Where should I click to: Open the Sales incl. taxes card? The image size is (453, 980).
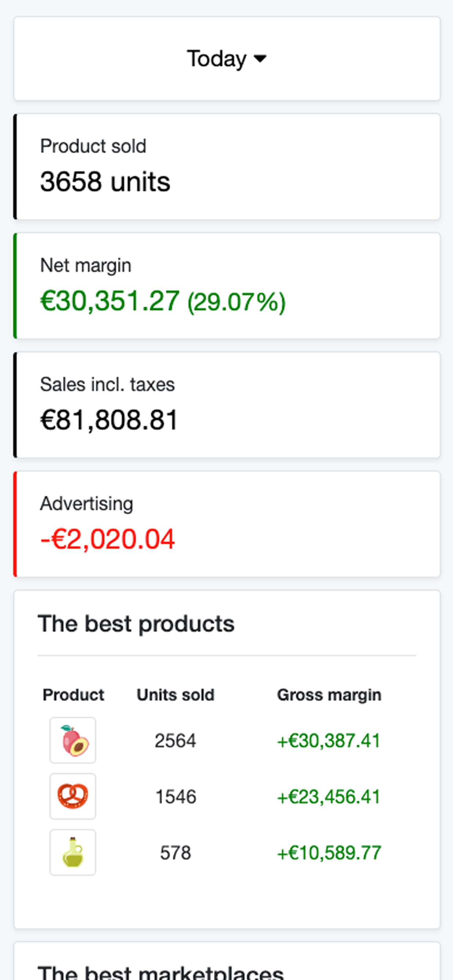pos(227,405)
